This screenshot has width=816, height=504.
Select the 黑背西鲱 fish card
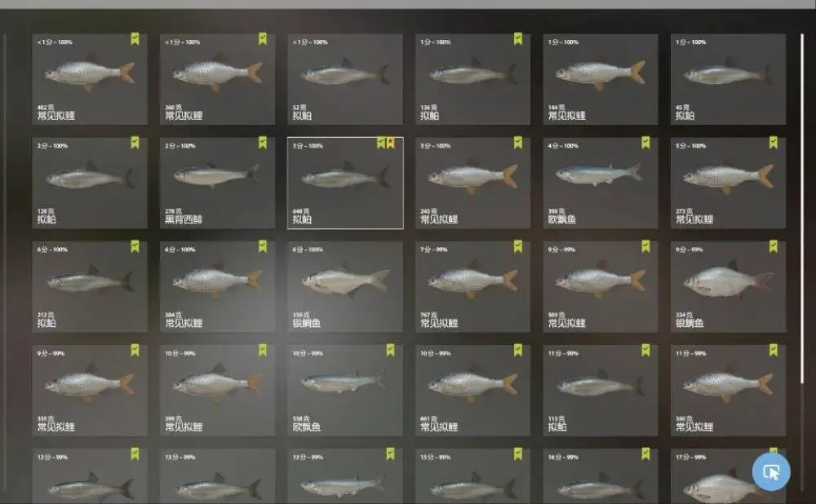click(218, 183)
